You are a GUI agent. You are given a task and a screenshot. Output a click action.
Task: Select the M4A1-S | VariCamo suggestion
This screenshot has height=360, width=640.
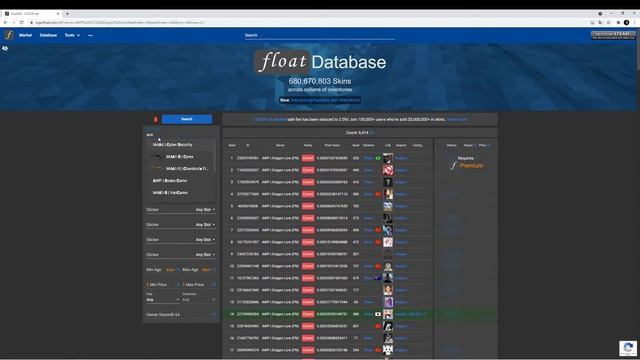[x=180, y=193]
